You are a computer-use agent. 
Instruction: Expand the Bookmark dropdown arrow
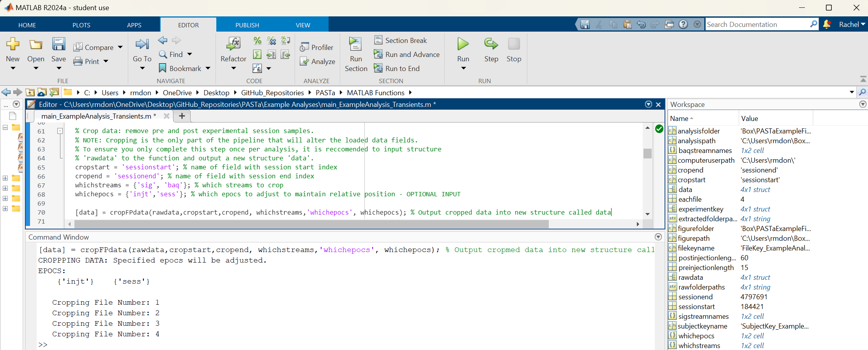click(208, 68)
